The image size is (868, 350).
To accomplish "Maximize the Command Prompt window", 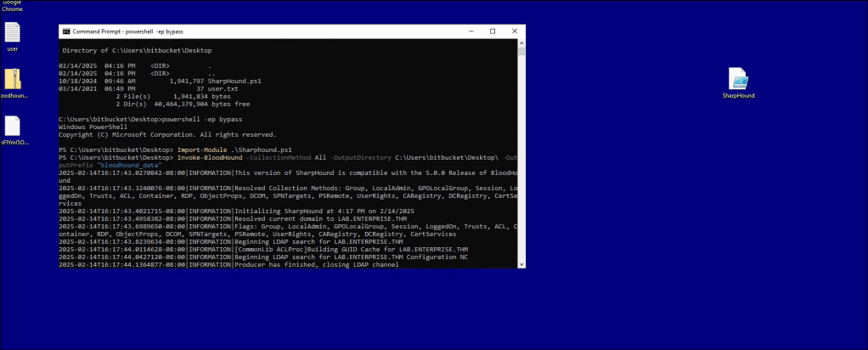I will coord(493,31).
